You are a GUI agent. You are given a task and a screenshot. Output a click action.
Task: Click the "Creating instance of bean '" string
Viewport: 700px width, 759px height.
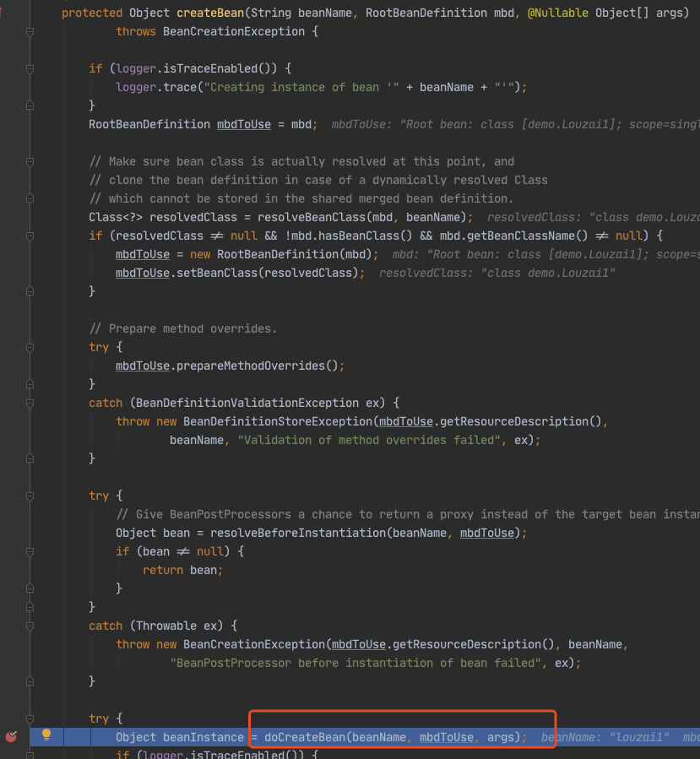click(301, 87)
